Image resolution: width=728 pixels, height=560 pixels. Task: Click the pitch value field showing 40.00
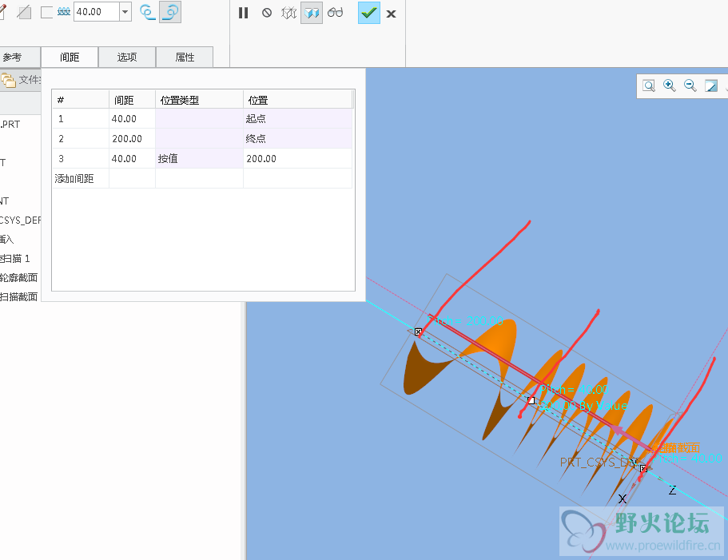[97, 12]
